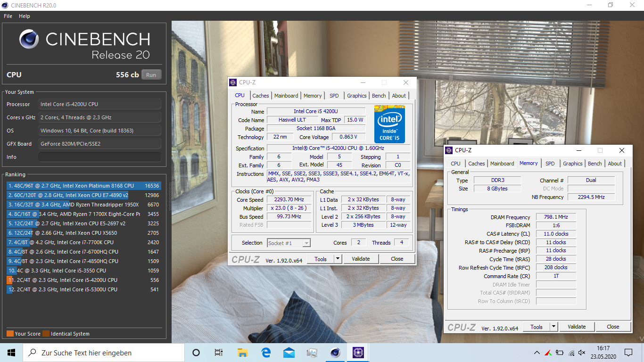Image resolution: width=644 pixels, height=362 pixels.
Task: Expand Tools dropdown arrow in CPU-Z Memory window
Action: coord(553,327)
